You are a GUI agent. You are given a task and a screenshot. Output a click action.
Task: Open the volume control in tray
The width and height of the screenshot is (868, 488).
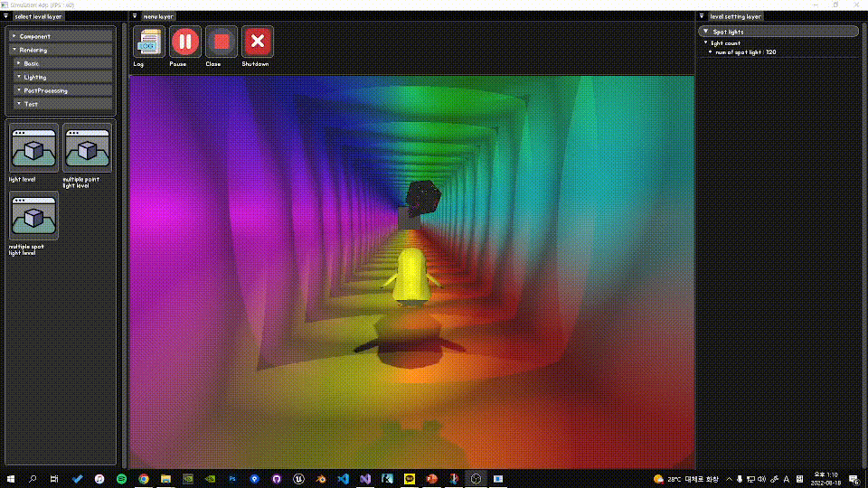pos(761,479)
